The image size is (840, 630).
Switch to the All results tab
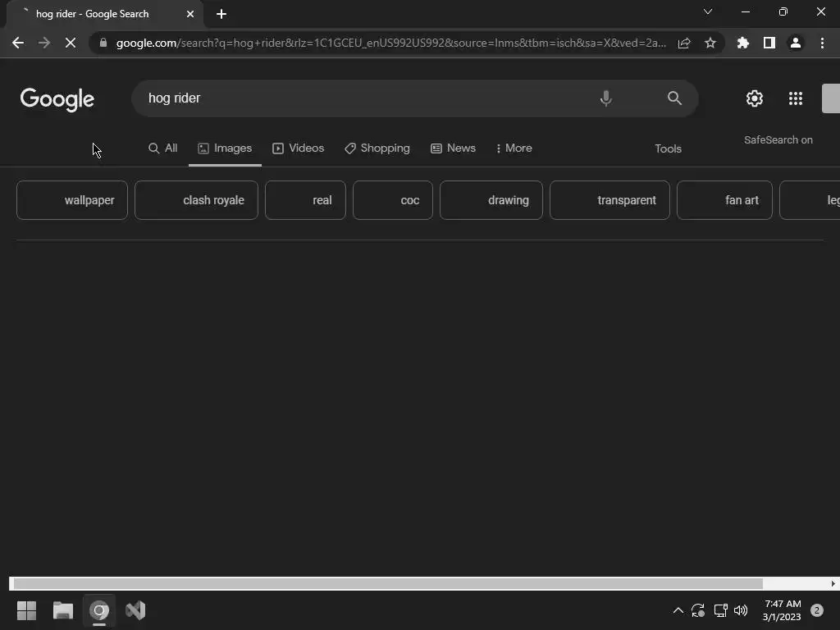pos(163,148)
